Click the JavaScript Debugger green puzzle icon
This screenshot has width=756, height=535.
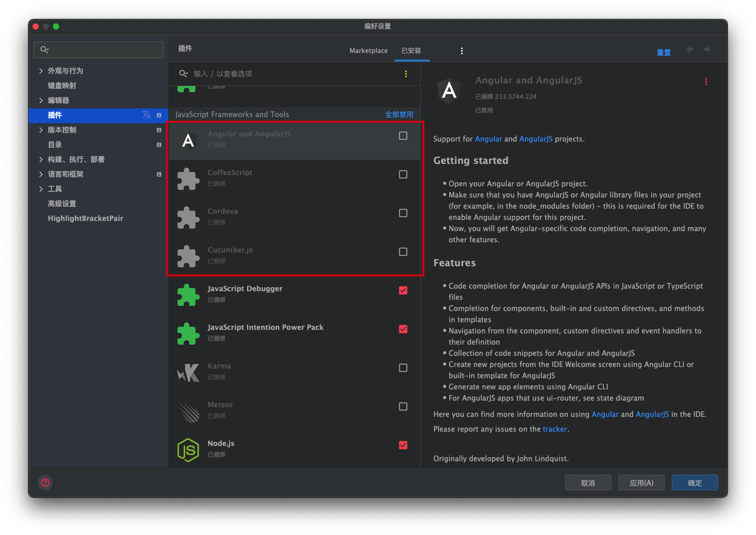(188, 295)
